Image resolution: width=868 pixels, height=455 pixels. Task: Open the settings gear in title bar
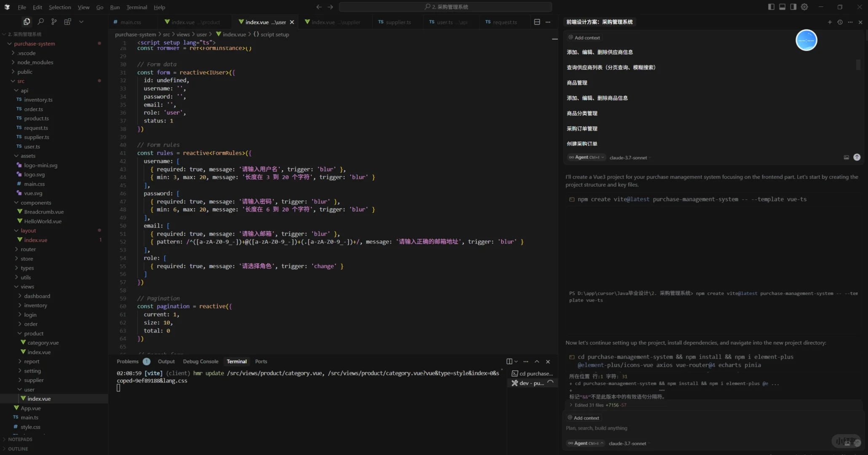coord(804,7)
